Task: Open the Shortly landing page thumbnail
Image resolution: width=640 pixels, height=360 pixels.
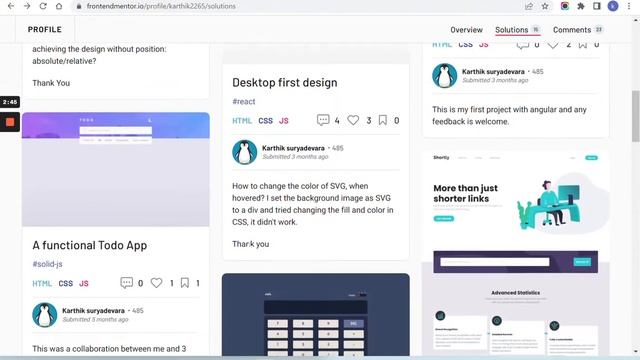Action: [516, 253]
